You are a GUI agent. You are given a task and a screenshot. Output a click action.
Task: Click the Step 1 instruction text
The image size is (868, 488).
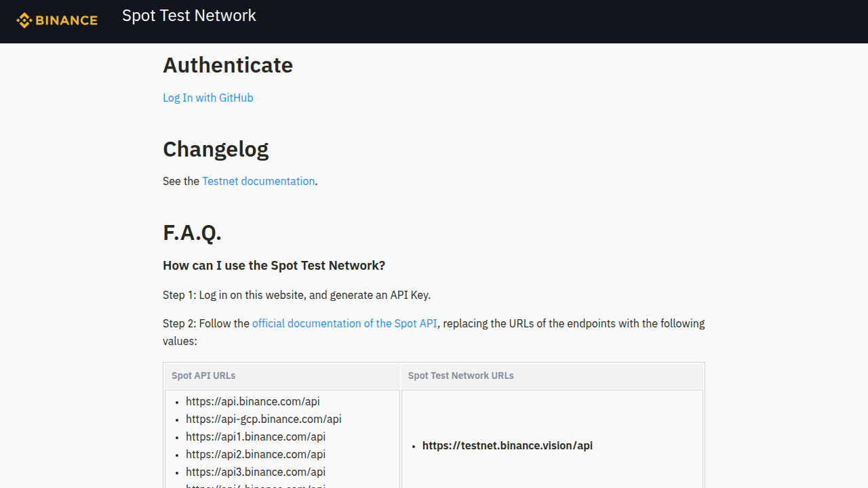(296, 295)
